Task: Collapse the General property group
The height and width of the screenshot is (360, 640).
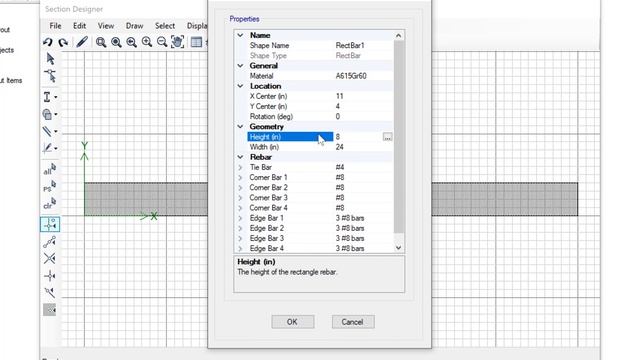Action: click(240, 66)
